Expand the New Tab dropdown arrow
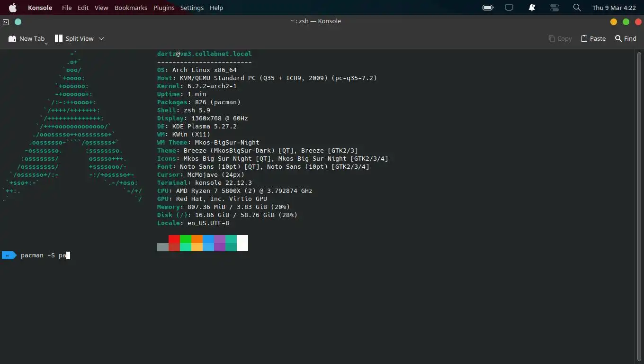This screenshot has height=364, width=644. (46, 43)
